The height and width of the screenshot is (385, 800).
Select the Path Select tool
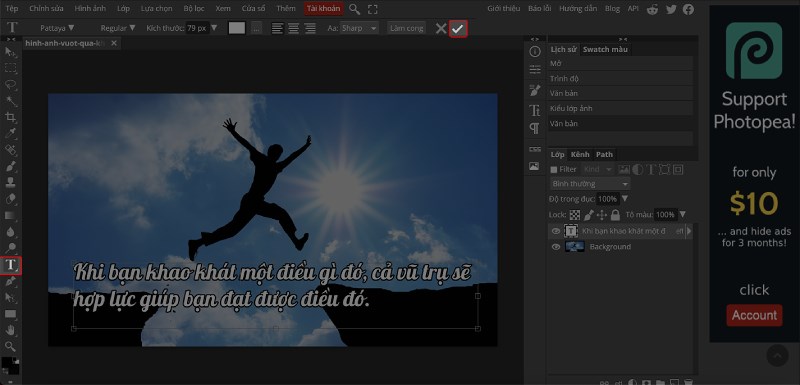coord(10,298)
